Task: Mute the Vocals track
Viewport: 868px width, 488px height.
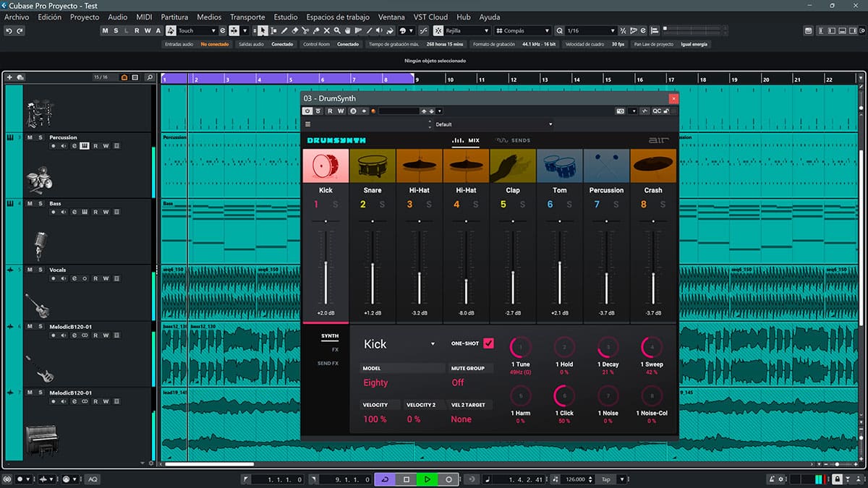Action: (30, 270)
